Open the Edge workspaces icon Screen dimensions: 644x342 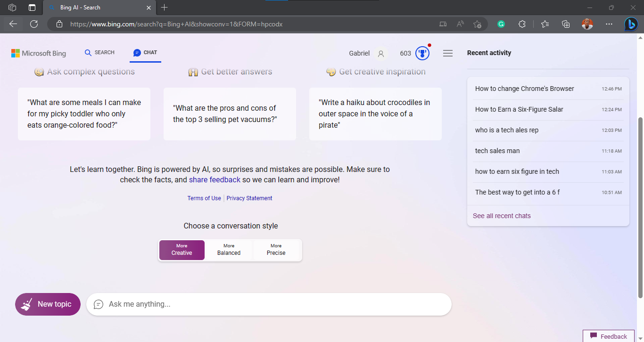click(13, 8)
